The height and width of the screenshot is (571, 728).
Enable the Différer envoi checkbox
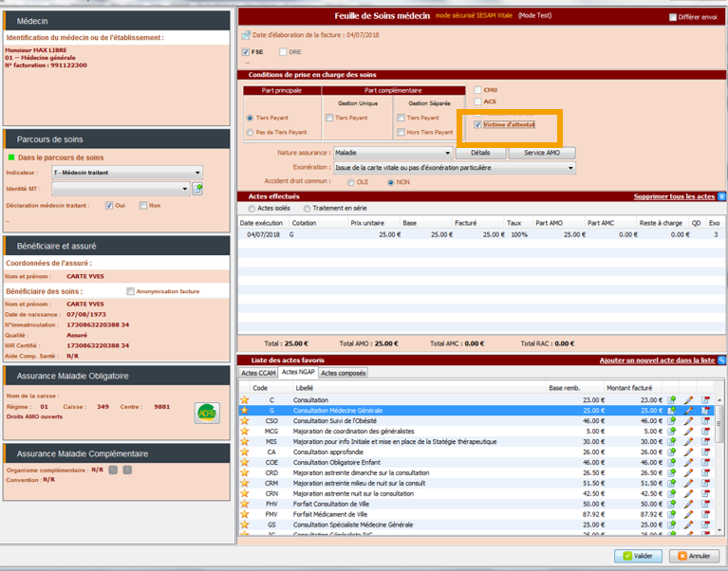pos(673,17)
